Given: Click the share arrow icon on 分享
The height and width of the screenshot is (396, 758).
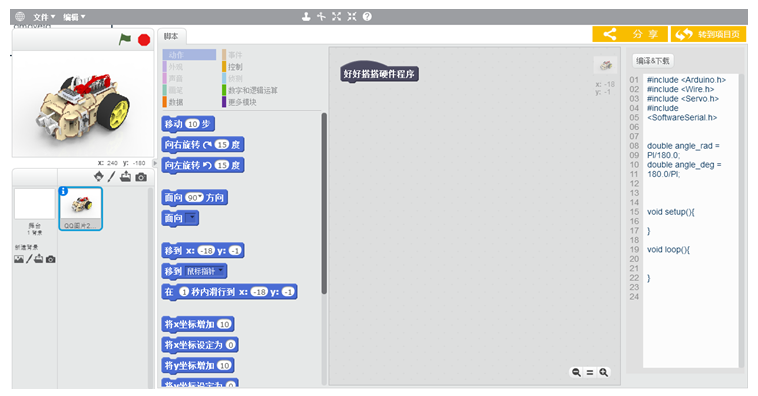Looking at the screenshot, I should [610, 34].
